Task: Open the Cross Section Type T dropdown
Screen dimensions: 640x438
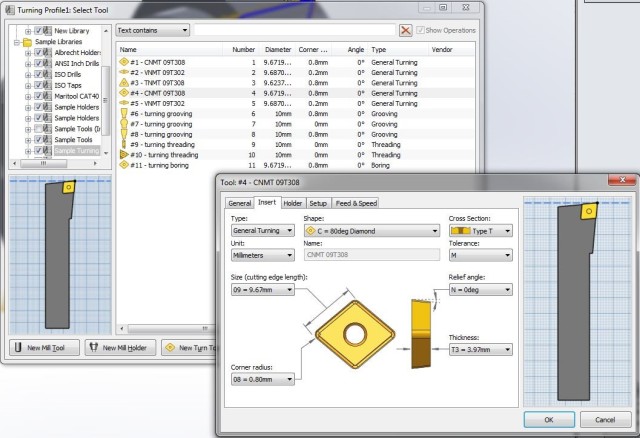Action: click(x=480, y=231)
